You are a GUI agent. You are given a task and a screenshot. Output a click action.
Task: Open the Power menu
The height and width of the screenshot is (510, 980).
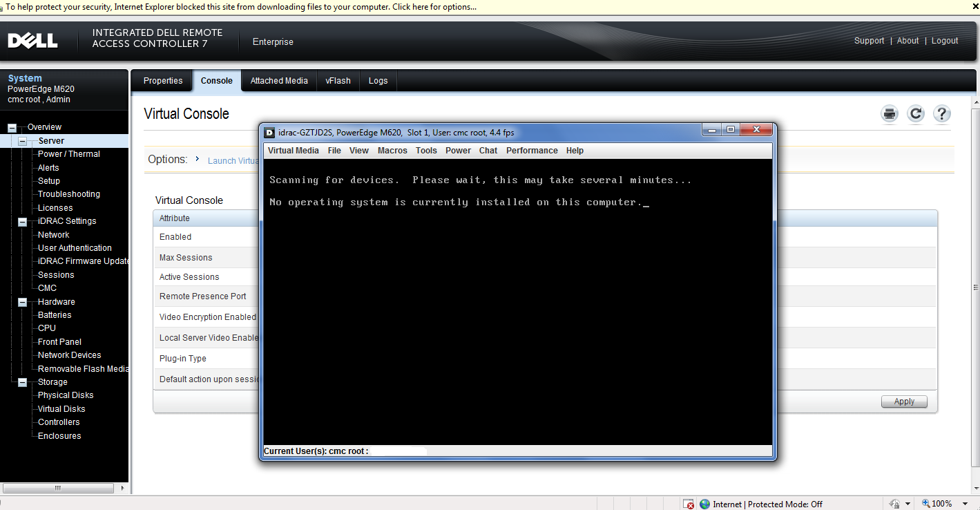[x=458, y=151]
